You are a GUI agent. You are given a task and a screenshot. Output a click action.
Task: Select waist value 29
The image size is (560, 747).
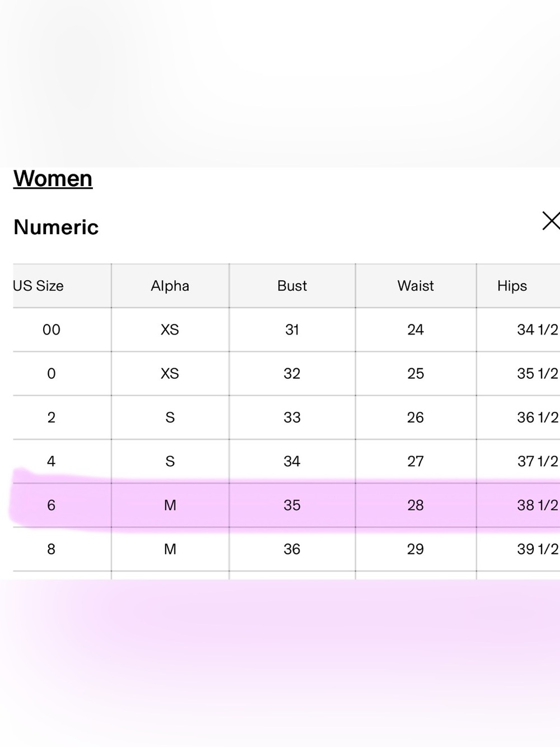point(416,549)
